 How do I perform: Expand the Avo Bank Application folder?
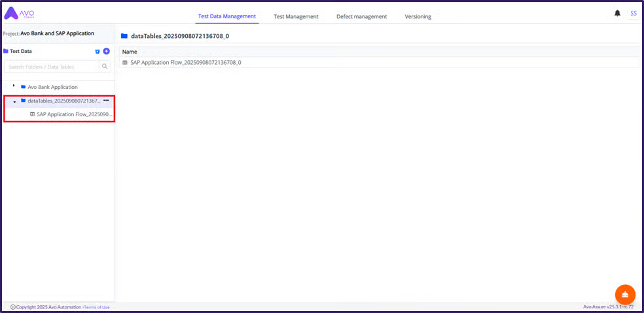coord(14,86)
